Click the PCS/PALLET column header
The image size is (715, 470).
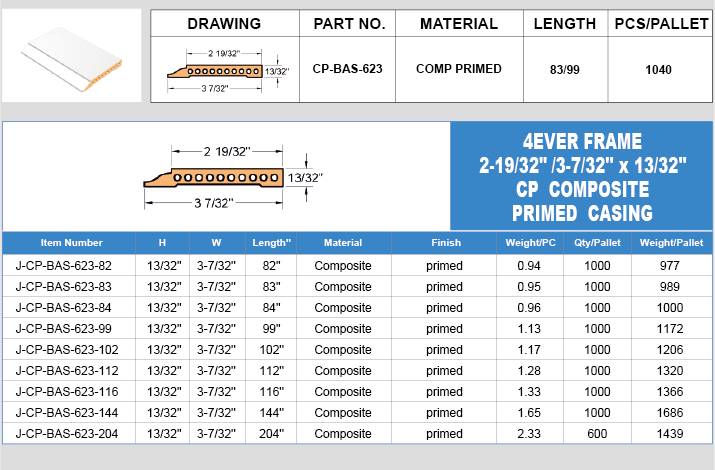[661, 24]
